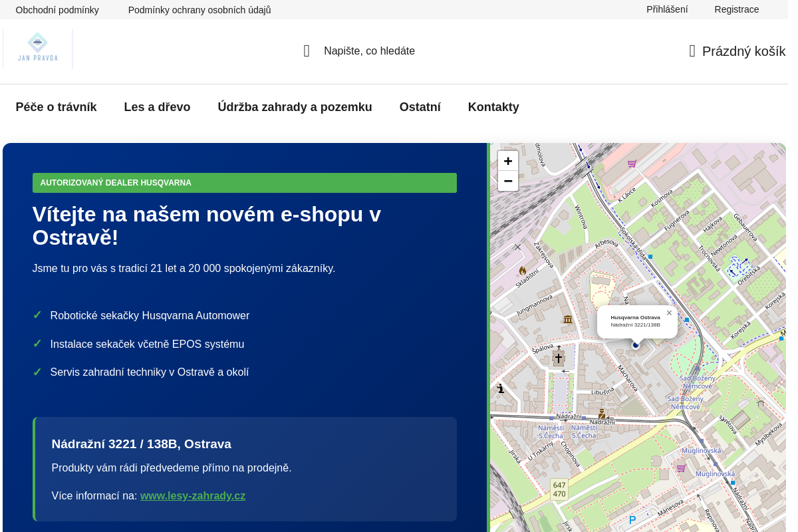Click the Jan Pravda logo
The height and width of the screenshot is (532, 798).
coord(38,49)
